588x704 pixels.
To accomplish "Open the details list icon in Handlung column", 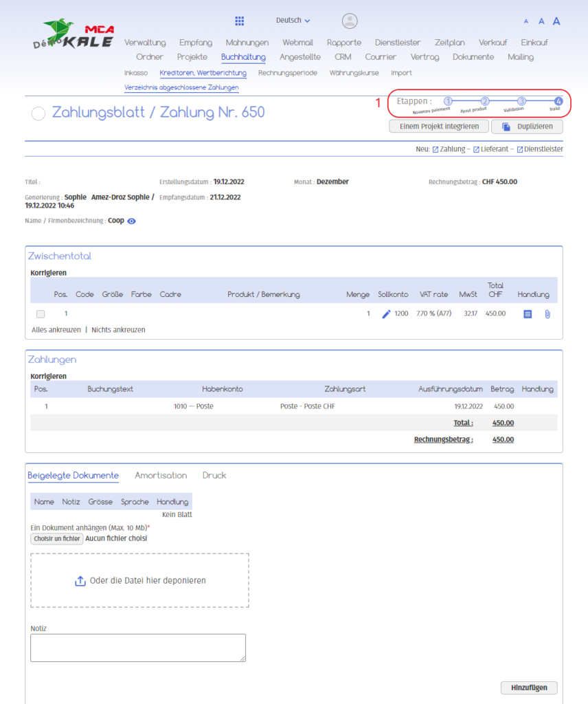I will coord(528,313).
